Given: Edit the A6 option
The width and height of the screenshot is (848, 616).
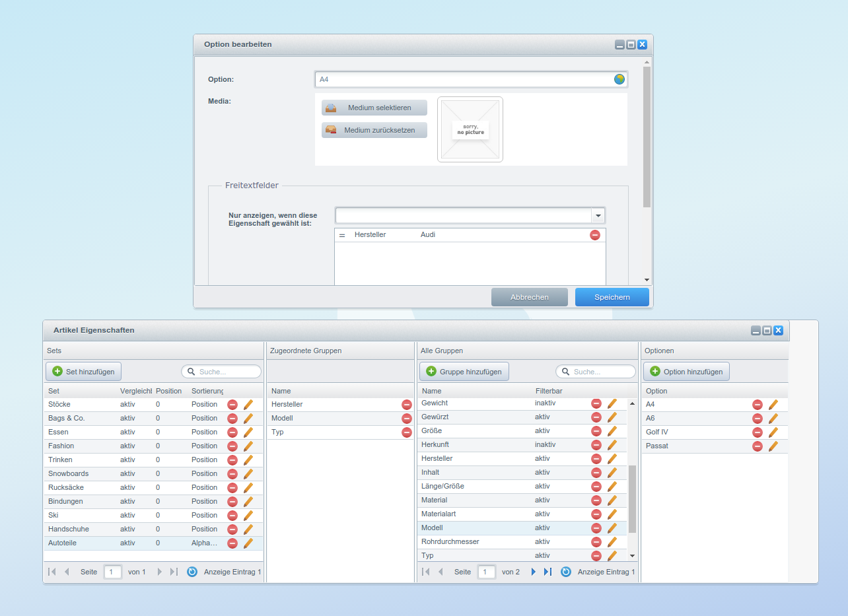Looking at the screenshot, I should click(773, 418).
